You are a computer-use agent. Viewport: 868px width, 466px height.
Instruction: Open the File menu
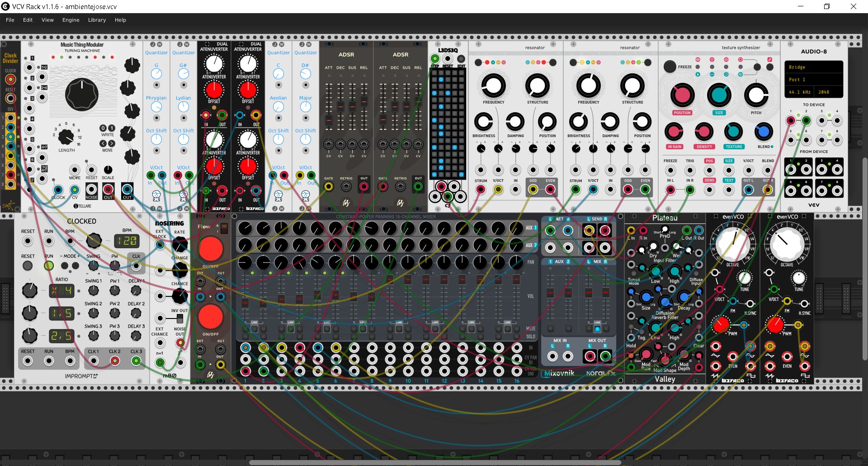pos(10,20)
